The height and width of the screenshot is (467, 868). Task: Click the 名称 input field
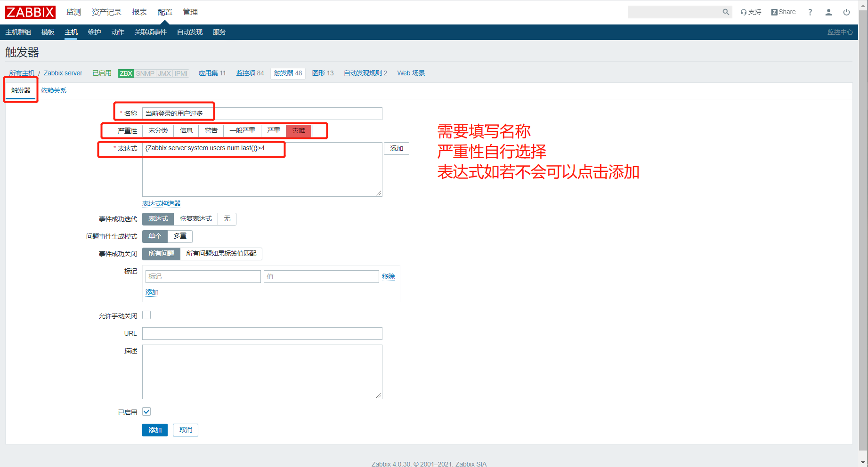[262, 113]
